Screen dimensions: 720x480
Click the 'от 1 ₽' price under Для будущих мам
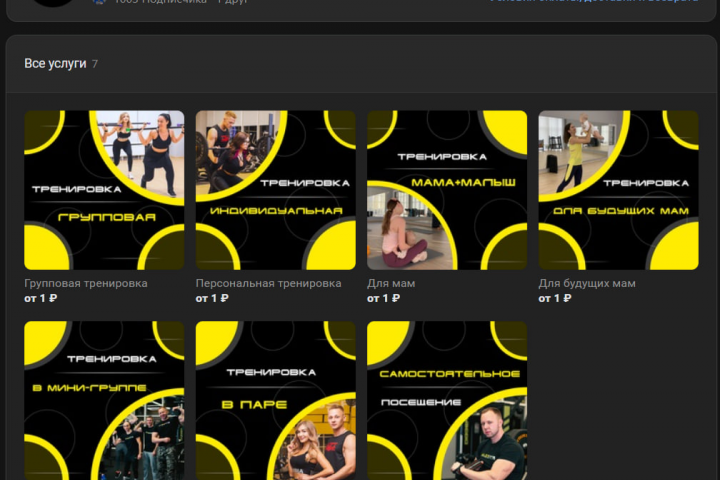click(x=555, y=299)
